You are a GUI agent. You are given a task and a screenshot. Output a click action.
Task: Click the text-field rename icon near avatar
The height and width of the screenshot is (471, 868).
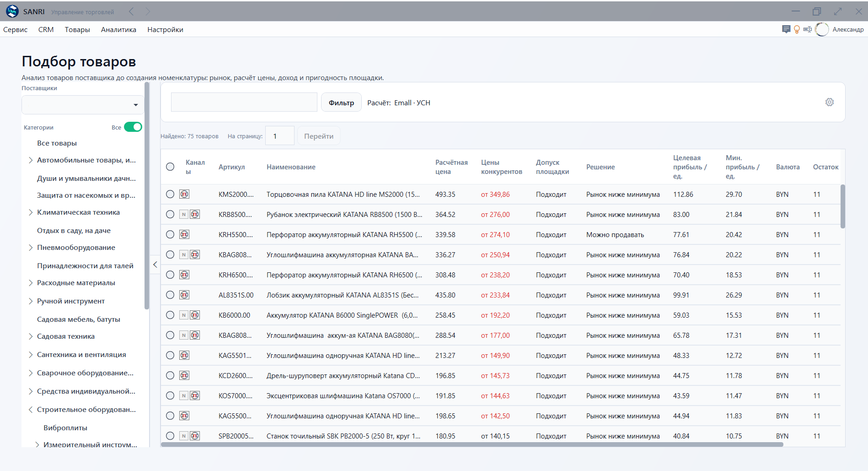(x=808, y=29)
